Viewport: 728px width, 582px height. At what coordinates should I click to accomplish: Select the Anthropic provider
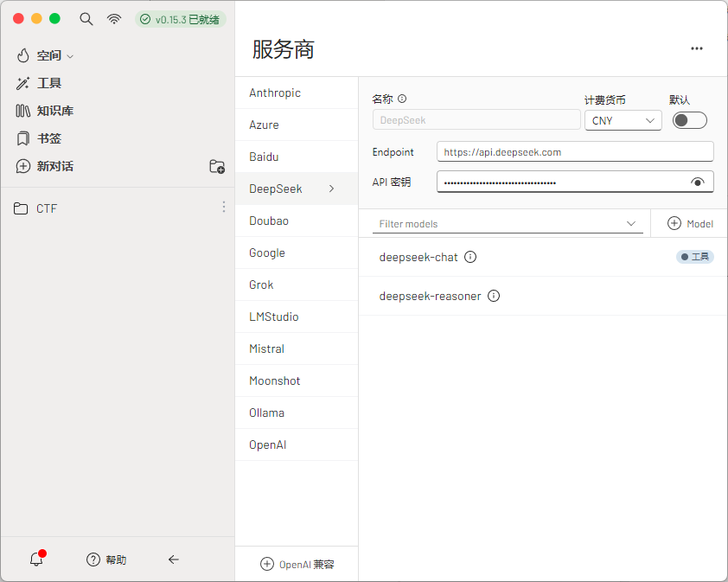click(x=297, y=93)
